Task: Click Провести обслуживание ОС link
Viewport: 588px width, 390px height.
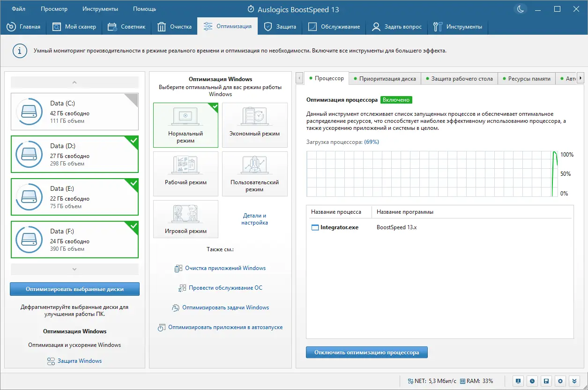Action: click(225, 288)
